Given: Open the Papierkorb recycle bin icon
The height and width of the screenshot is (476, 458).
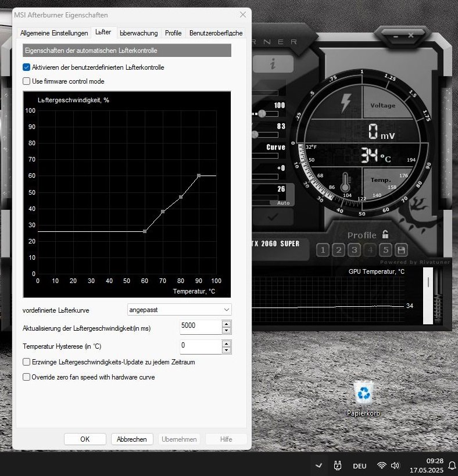Looking at the screenshot, I should 363,398.
